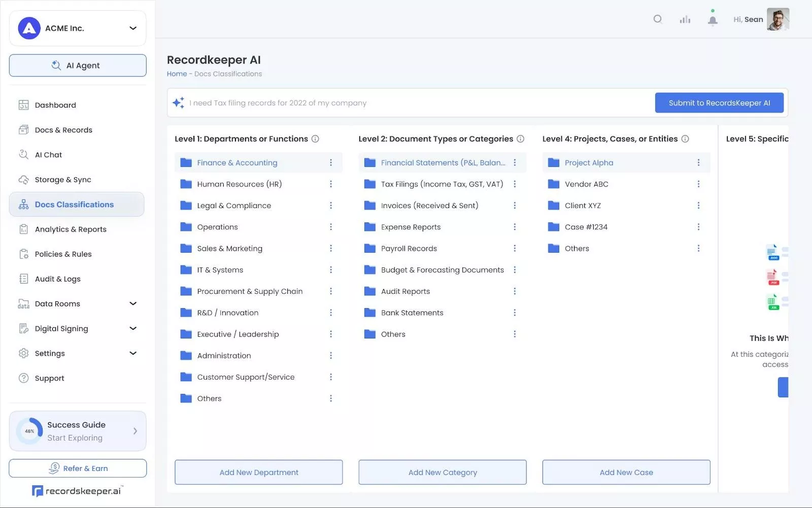Image resolution: width=812 pixels, height=508 pixels.
Task: Go to Analytics & Reports in sidebar
Action: coord(71,229)
